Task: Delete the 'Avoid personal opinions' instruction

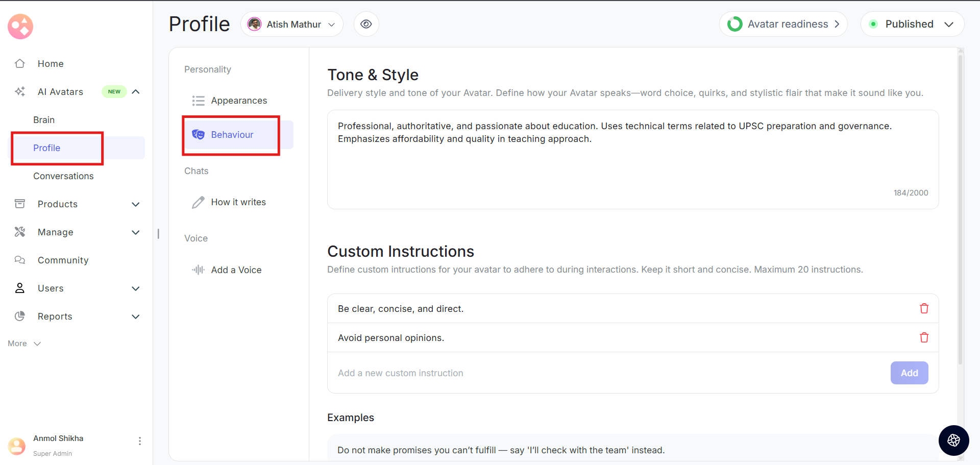Action: pyautogui.click(x=924, y=337)
